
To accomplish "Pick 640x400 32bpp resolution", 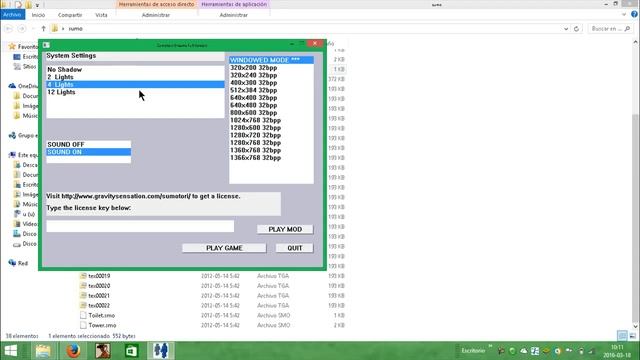I will point(271,98).
